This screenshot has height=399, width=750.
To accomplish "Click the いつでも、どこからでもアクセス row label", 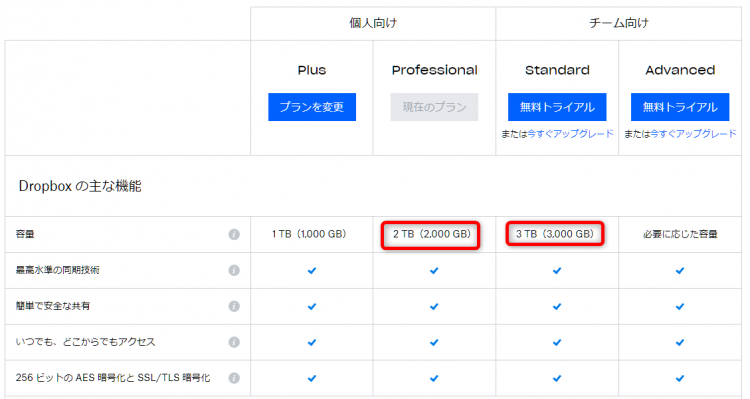I will tap(85, 342).
